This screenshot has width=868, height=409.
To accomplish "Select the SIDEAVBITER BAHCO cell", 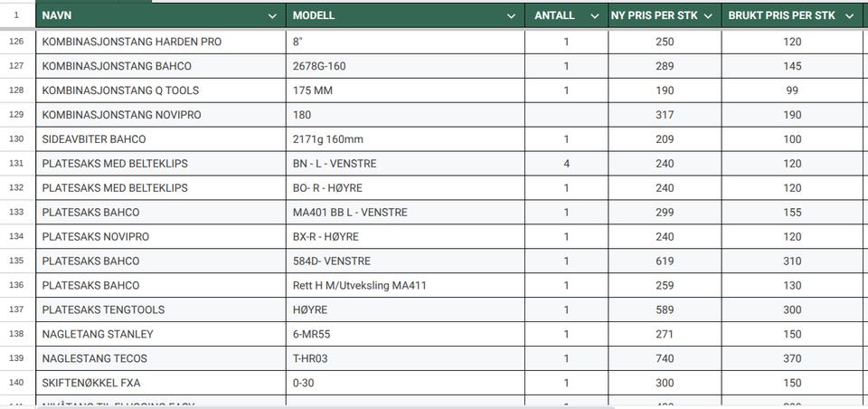I will pyautogui.click(x=160, y=139).
